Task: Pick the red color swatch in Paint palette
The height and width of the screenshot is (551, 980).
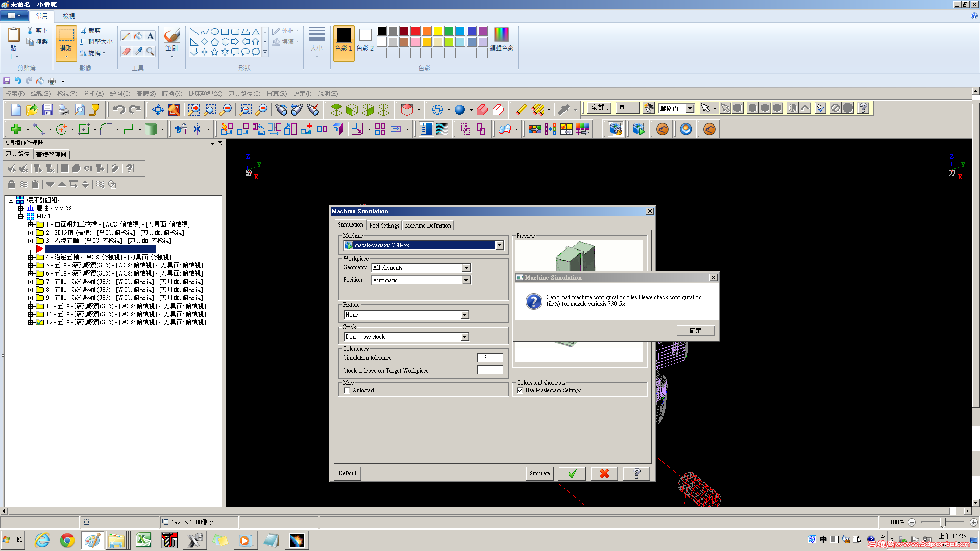Action: 415,31
